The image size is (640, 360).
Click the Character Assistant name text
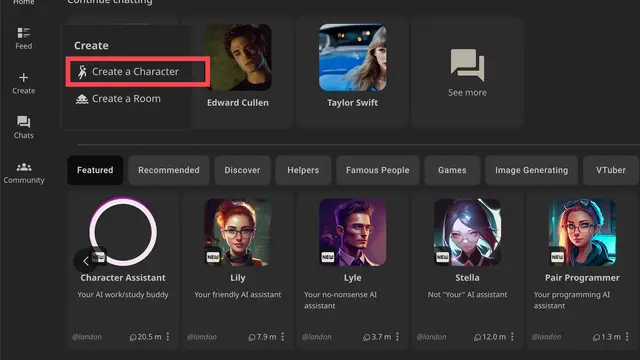pos(123,278)
